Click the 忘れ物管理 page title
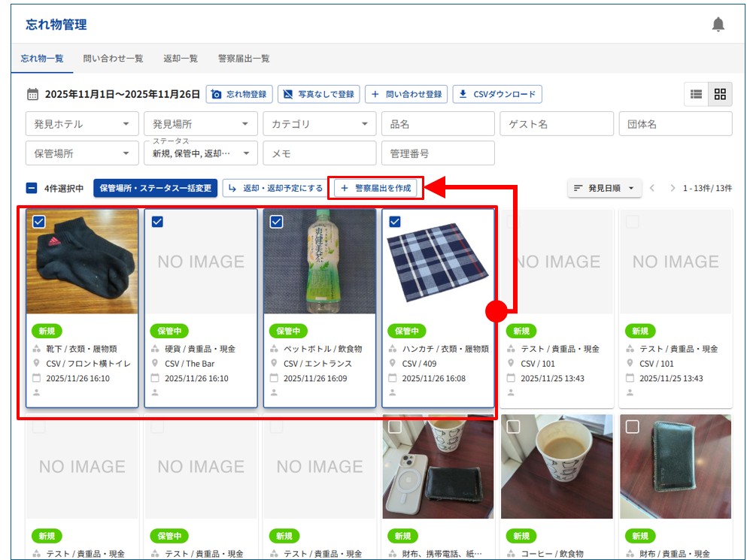The width and height of the screenshot is (747, 560). pos(56,25)
